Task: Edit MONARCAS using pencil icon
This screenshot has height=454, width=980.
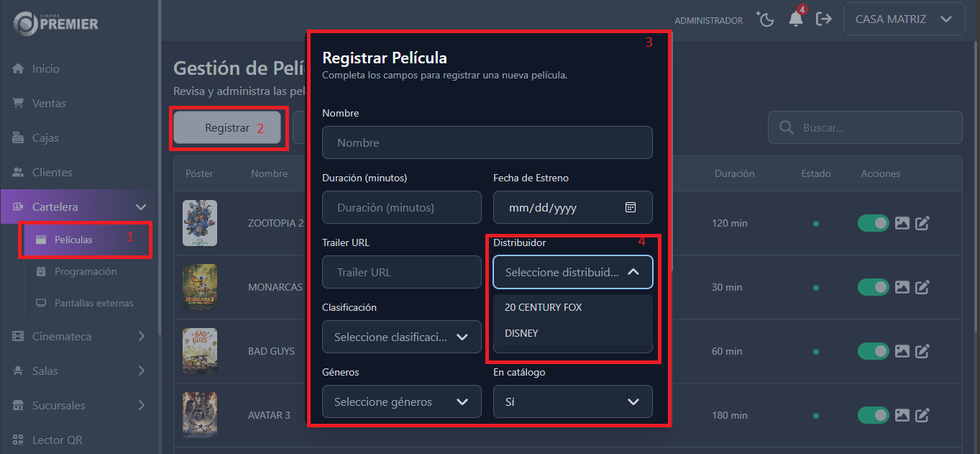Action: pyautogui.click(x=922, y=287)
